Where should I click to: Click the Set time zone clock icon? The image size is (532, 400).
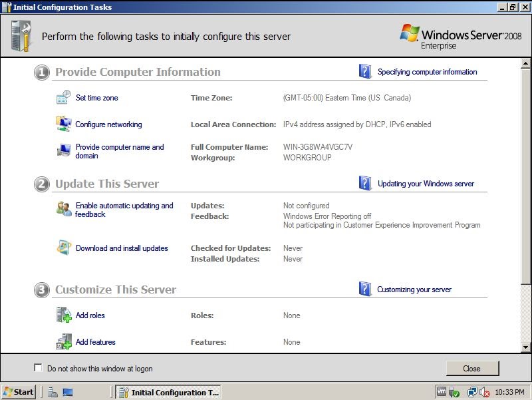[x=63, y=97]
